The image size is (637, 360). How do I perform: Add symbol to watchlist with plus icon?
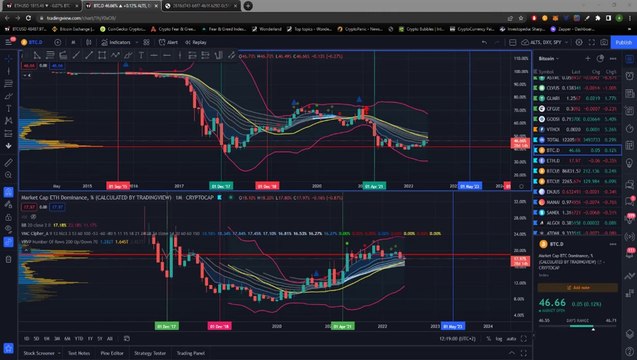pyautogui.click(x=587, y=59)
